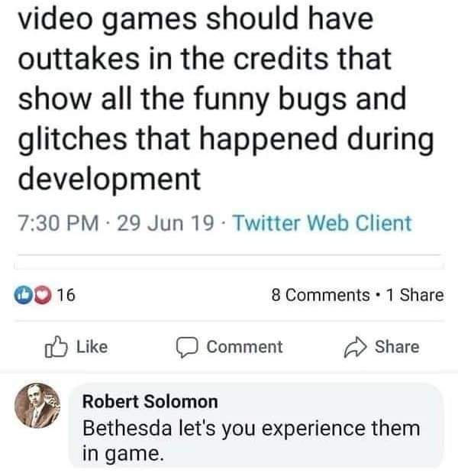The width and height of the screenshot is (458, 476).
Task: Click Robert Solomon's comment about Bethesda
Action: tap(251, 440)
